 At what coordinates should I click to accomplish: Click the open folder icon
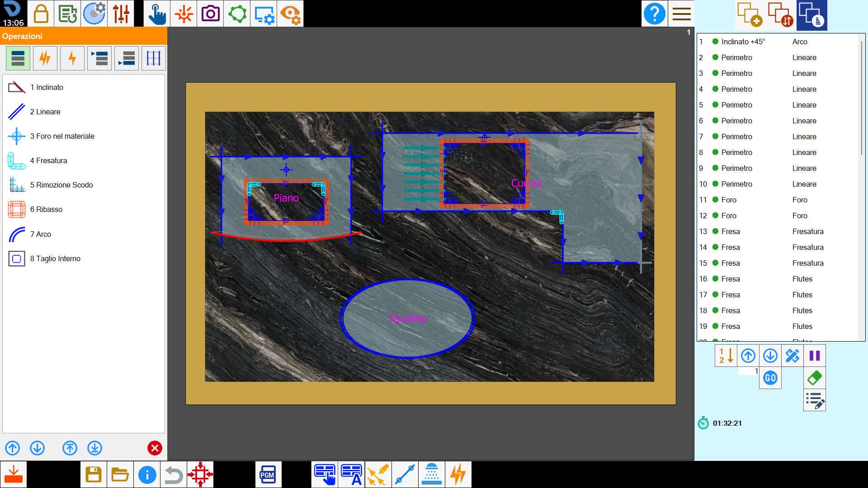click(120, 474)
